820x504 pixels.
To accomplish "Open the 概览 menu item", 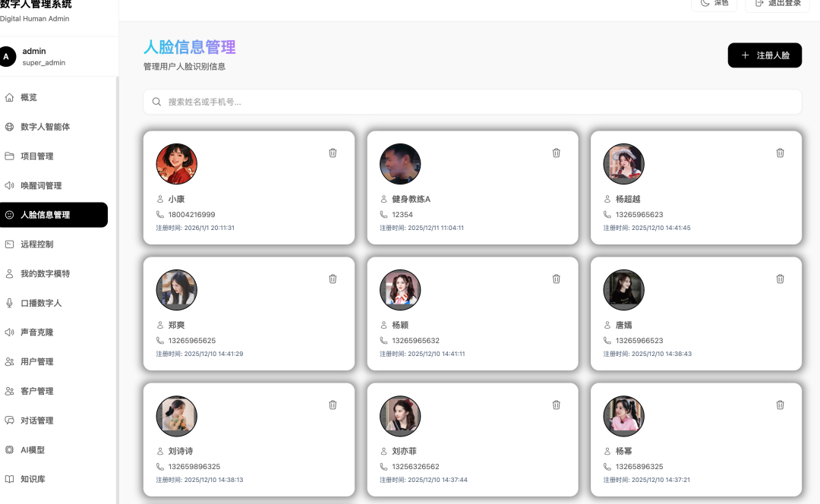I will [x=54, y=97].
